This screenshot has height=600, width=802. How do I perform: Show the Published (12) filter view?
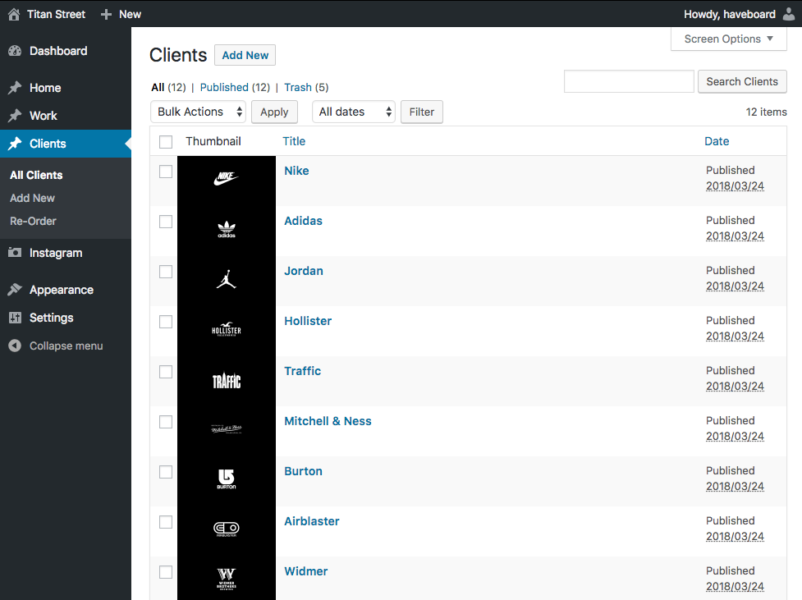click(x=235, y=87)
